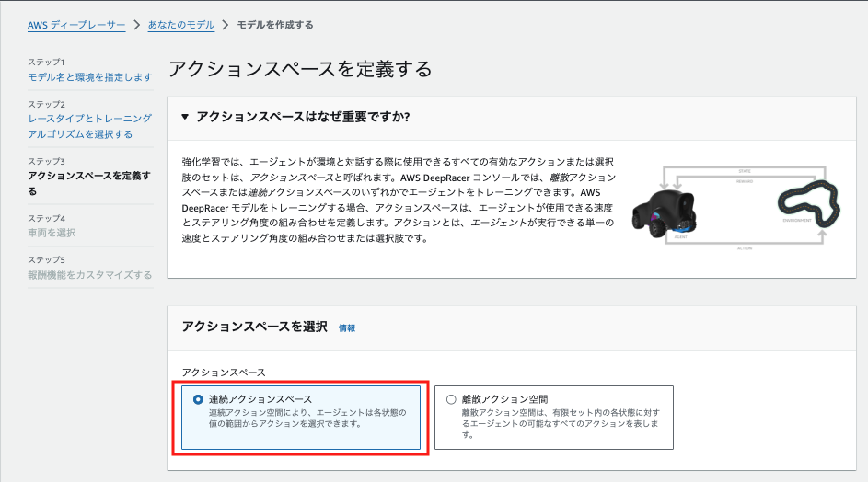Viewport: 868px width, 482px height.
Task: Click the アクションスペースを選択 section heading
Action: pos(255,327)
